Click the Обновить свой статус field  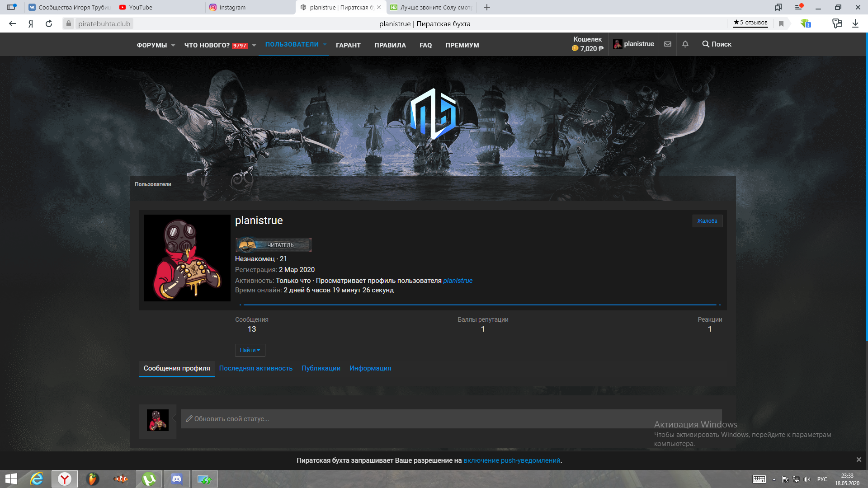point(452,419)
